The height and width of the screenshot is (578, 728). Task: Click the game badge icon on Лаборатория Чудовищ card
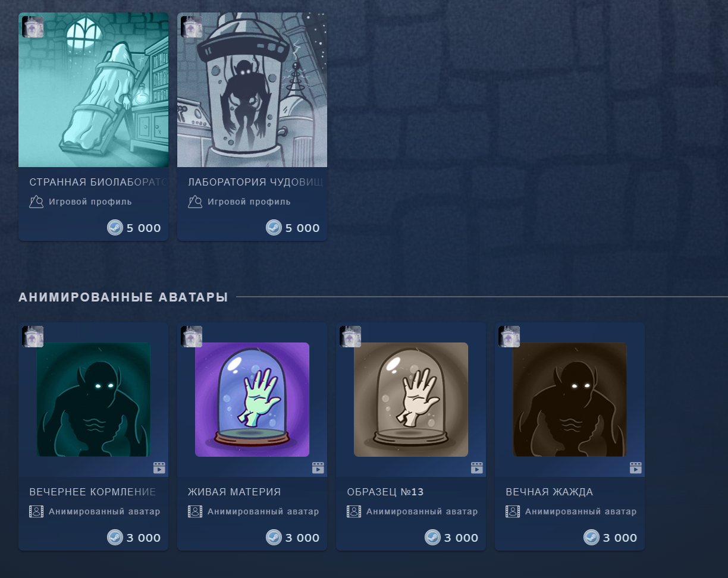click(192, 27)
